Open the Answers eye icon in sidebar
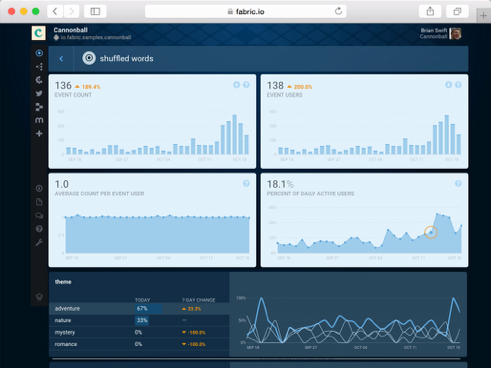 [39, 53]
